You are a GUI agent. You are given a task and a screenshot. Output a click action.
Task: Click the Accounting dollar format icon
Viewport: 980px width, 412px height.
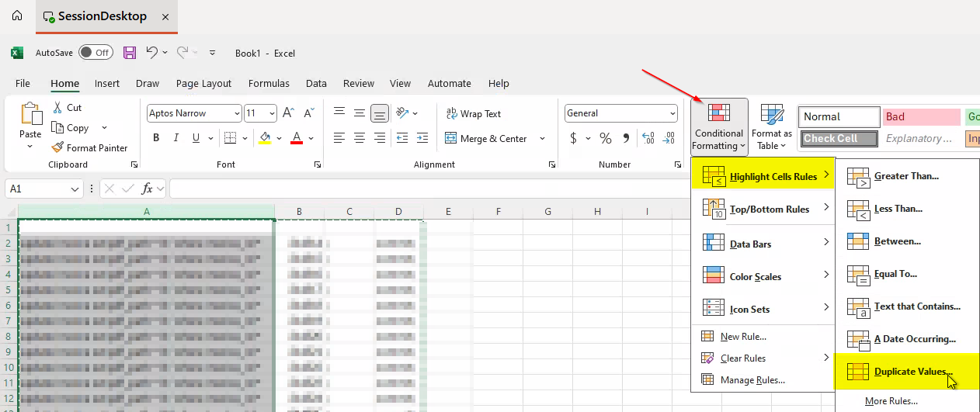point(574,138)
